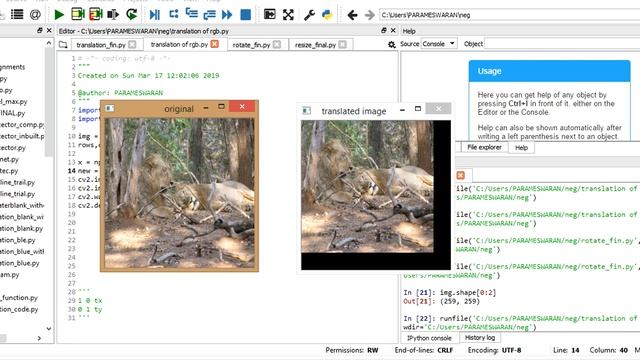Switch to IPython console tab
The width and height of the screenshot is (640, 360).
(429, 338)
